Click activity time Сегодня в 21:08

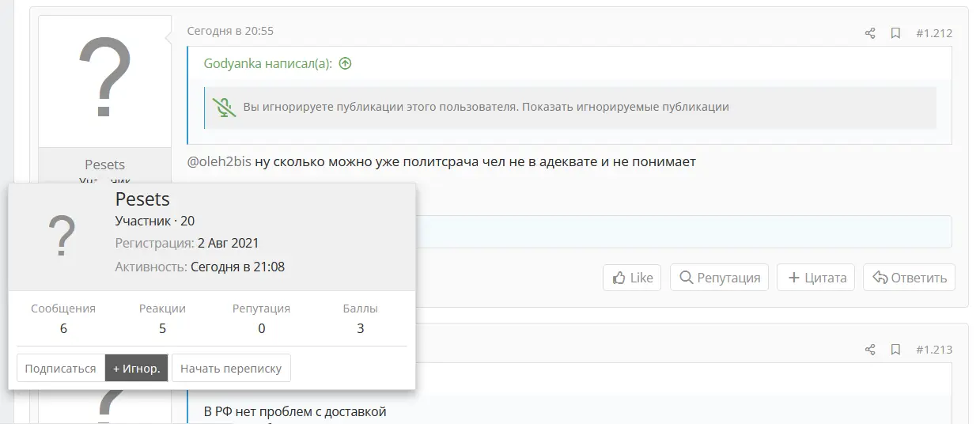(x=237, y=267)
